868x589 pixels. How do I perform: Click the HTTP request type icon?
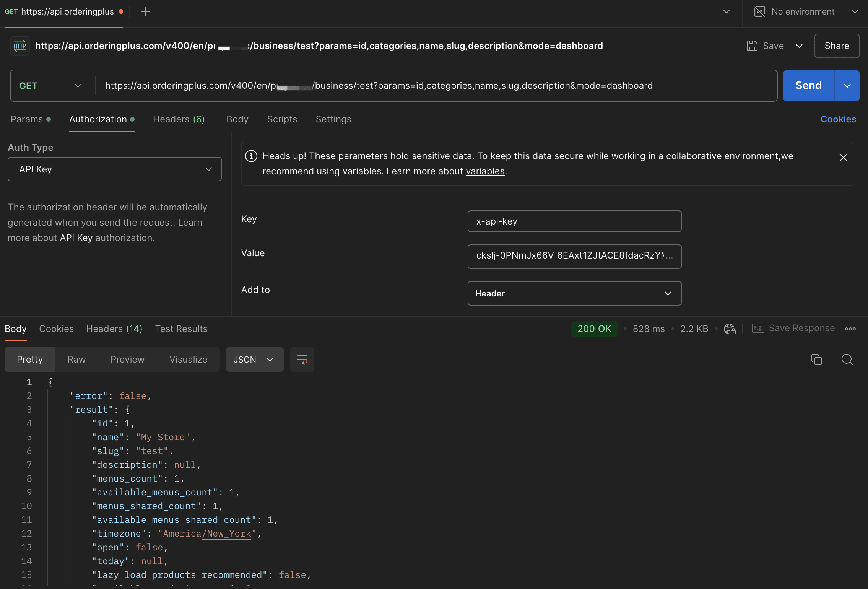pyautogui.click(x=20, y=46)
